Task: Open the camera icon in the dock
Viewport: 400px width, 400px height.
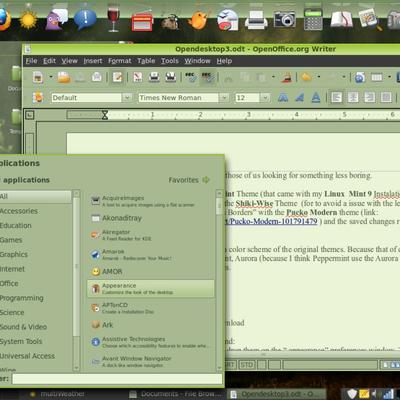Action: (285, 19)
